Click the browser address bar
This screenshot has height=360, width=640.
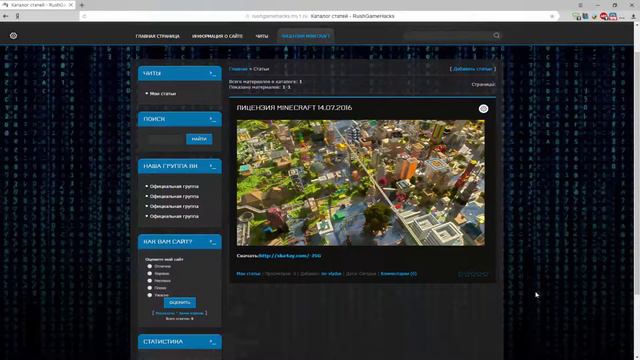318,16
